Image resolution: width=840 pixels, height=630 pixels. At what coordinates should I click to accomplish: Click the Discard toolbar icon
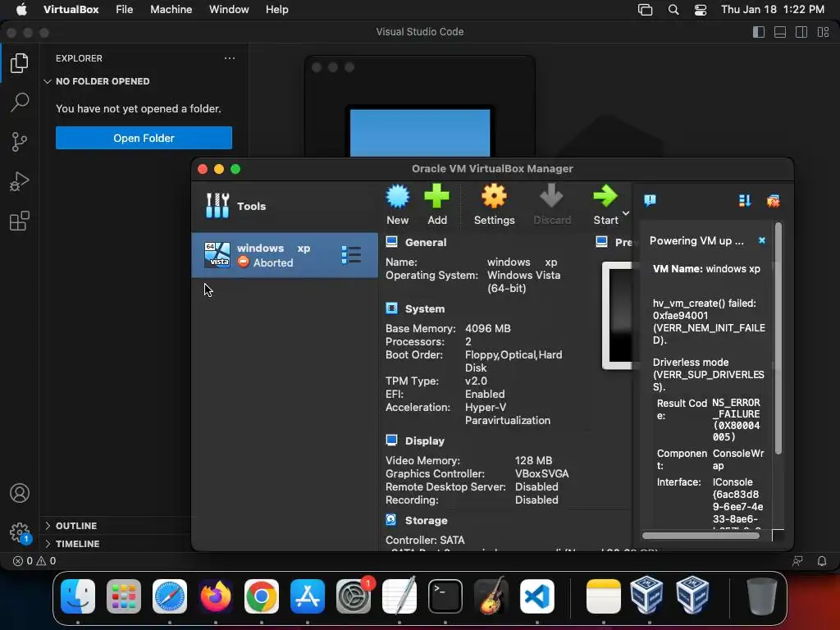click(x=552, y=204)
